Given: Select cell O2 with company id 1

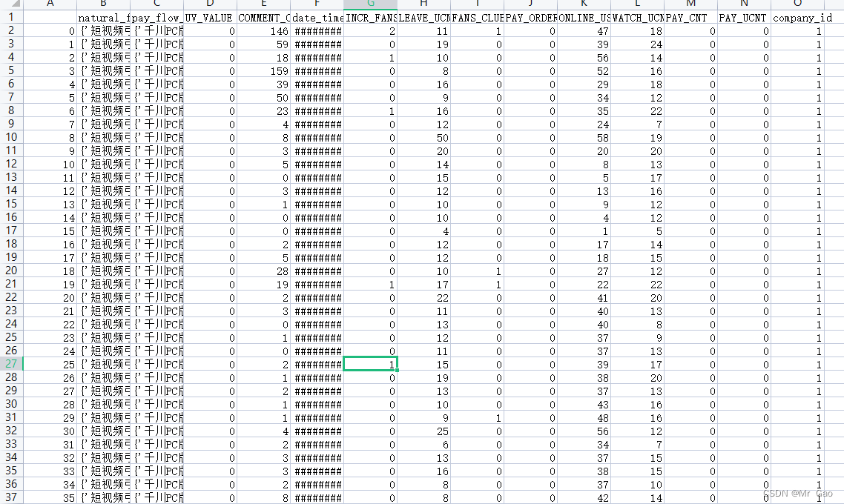Looking at the screenshot, I should [x=798, y=31].
